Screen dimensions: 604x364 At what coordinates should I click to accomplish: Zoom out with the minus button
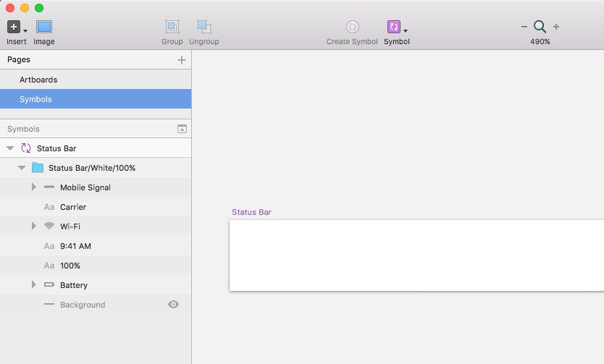coord(524,27)
